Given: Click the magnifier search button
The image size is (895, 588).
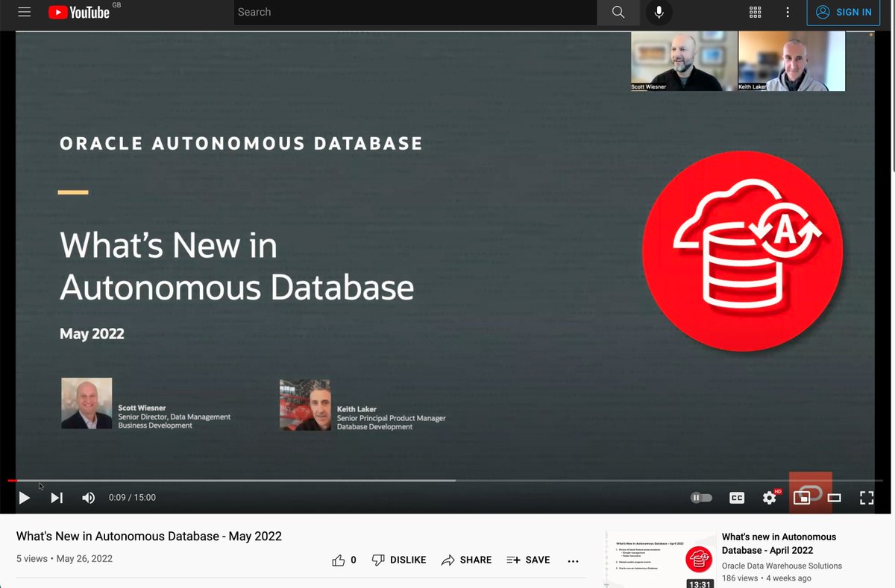Looking at the screenshot, I should 618,12.
